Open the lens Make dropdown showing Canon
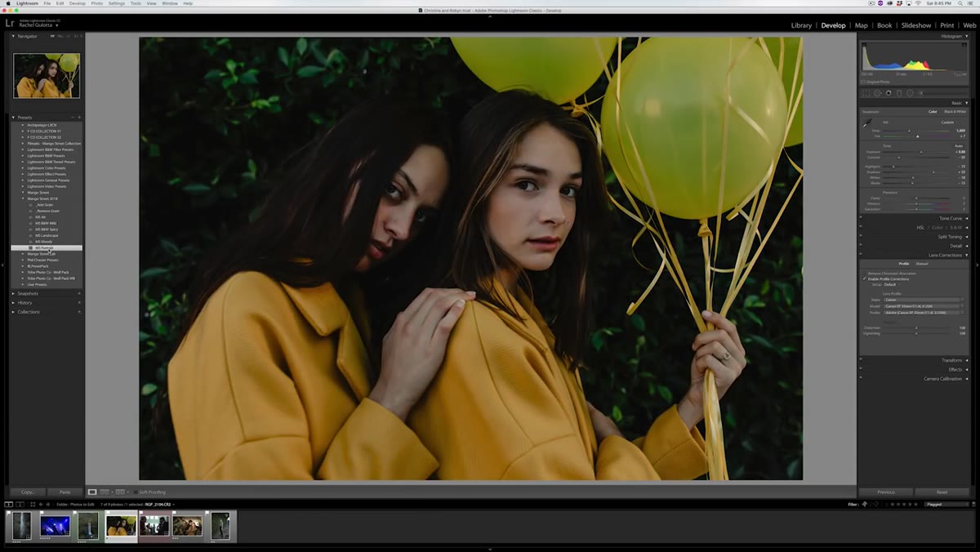Image resolution: width=980 pixels, height=552 pixels. tap(924, 300)
